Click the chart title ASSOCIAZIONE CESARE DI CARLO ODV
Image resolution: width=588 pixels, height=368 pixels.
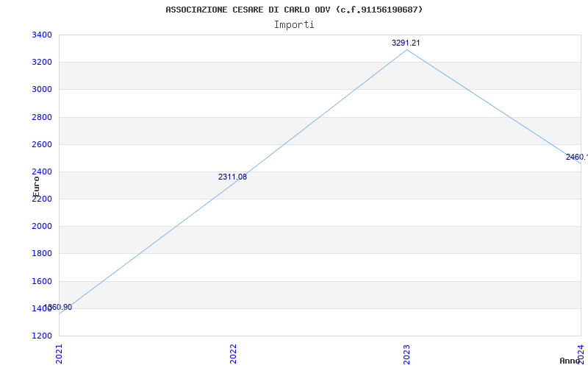tap(294, 10)
